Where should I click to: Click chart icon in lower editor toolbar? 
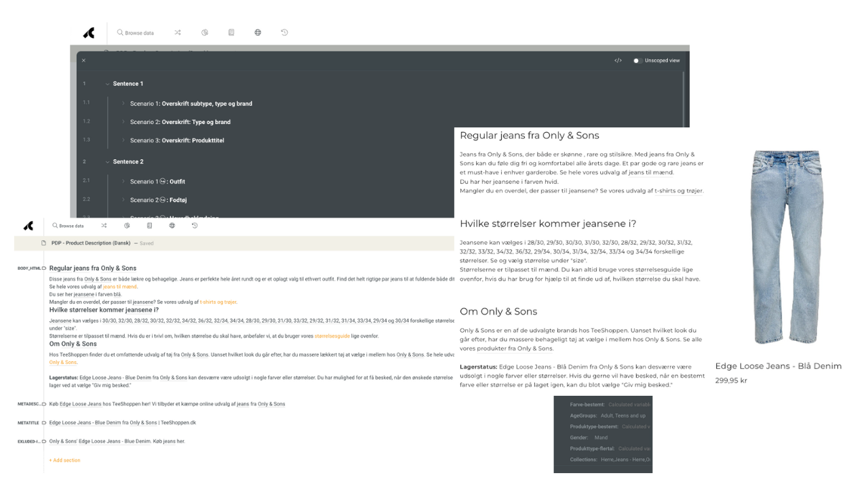coord(127,226)
